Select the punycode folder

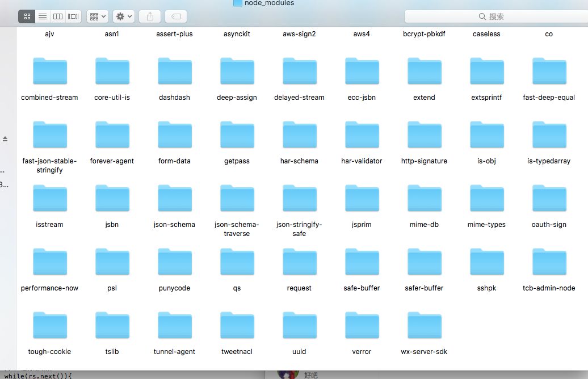pyautogui.click(x=175, y=262)
